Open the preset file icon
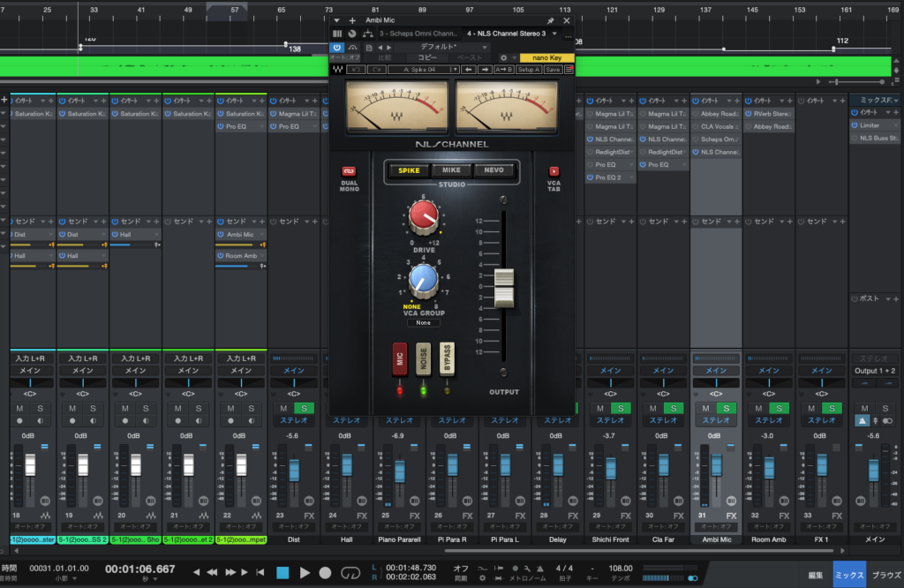This screenshot has width=904, height=588. click(369, 48)
